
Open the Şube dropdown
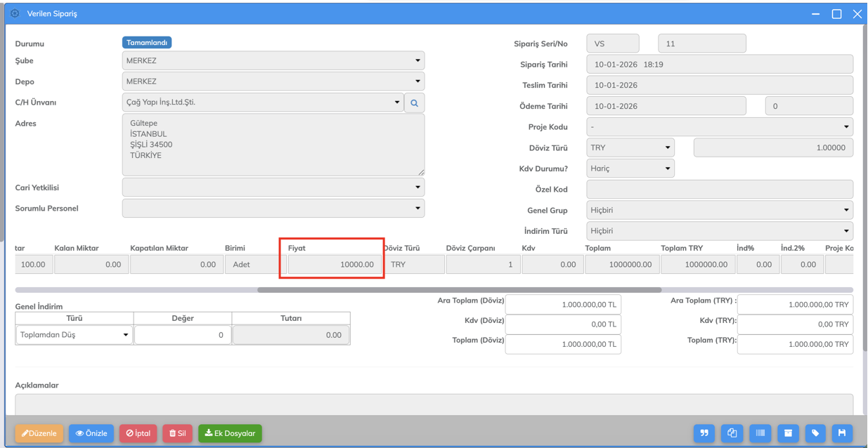tap(273, 61)
